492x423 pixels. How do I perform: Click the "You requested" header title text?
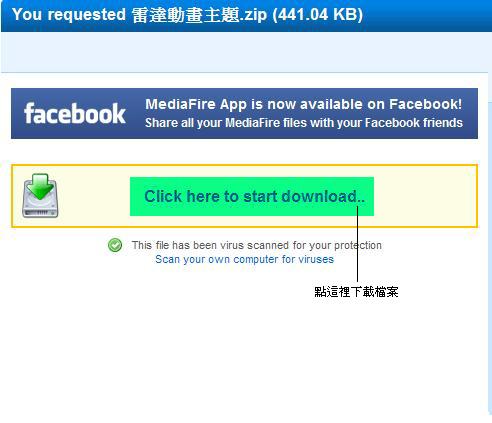click(69, 15)
